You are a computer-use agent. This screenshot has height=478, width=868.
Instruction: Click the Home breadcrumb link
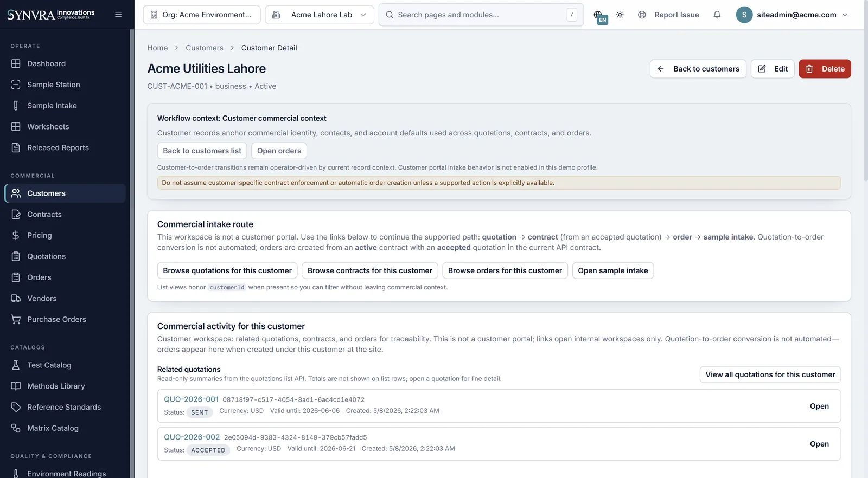pos(157,48)
